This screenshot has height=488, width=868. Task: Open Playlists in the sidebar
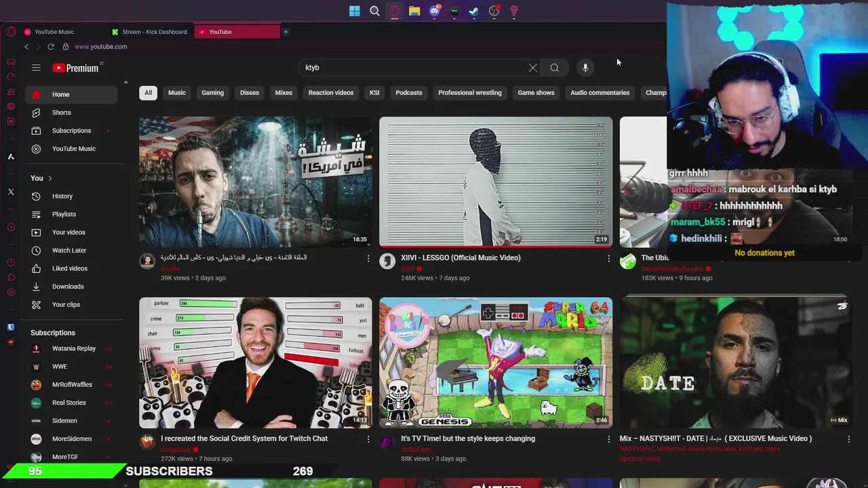(x=71, y=214)
